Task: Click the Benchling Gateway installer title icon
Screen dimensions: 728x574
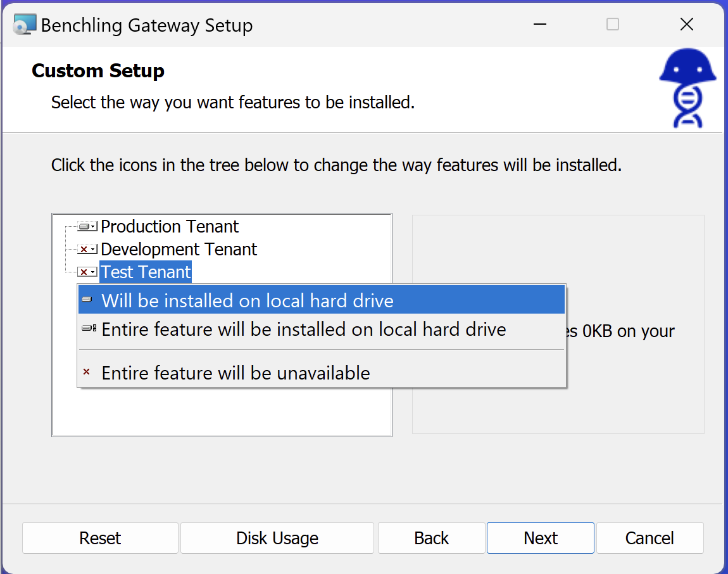Action: click(24, 25)
